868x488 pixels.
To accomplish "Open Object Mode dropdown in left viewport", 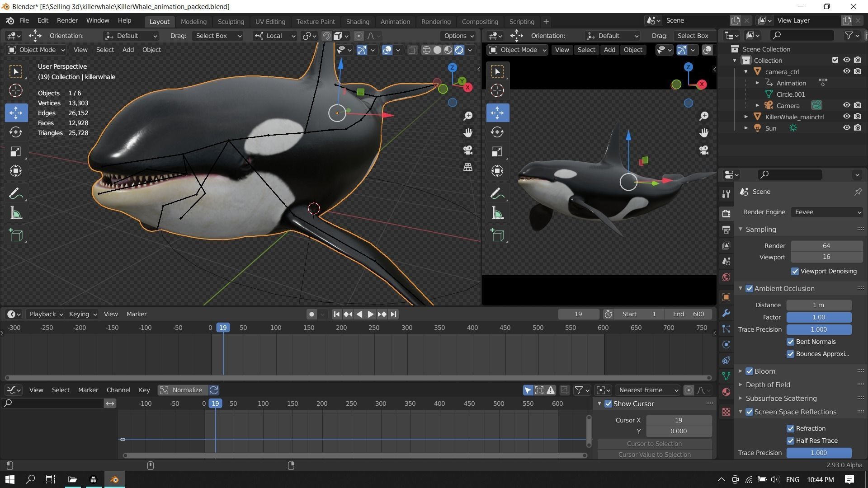I will (x=37, y=50).
